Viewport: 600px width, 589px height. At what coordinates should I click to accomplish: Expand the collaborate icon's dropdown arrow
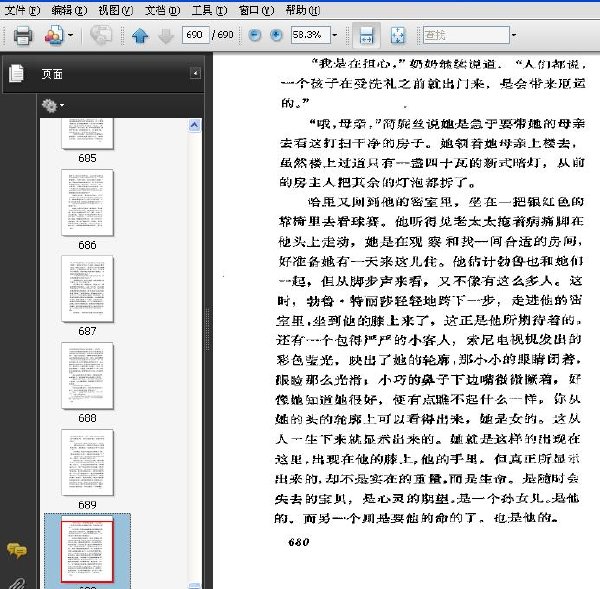coord(70,35)
